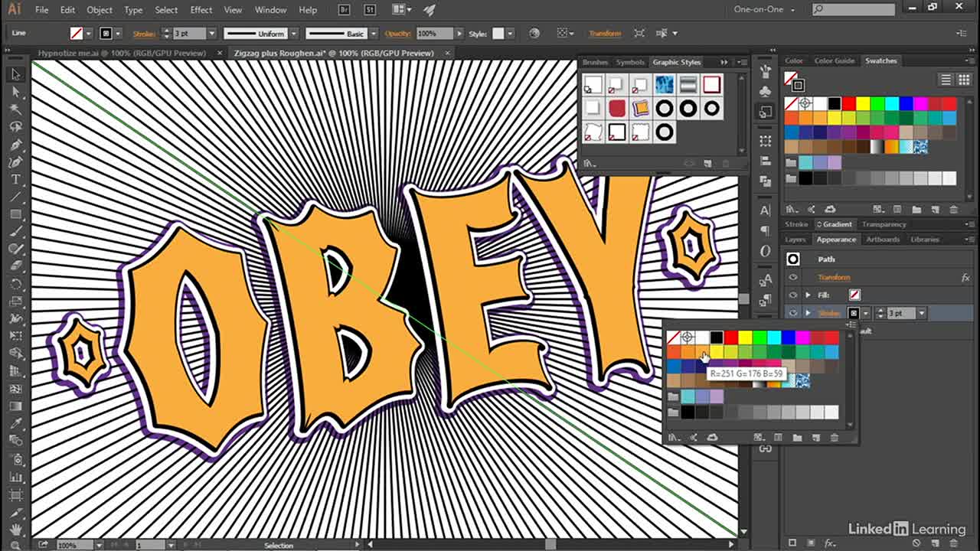Click New Color Group folder in Swatches panel
Image resolution: width=980 pixels, height=551 pixels.
(916, 209)
